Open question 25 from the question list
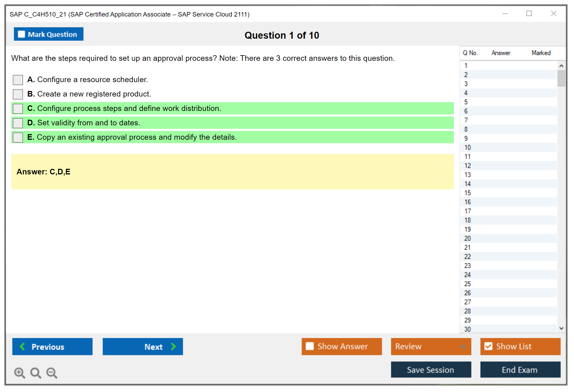 (x=467, y=284)
